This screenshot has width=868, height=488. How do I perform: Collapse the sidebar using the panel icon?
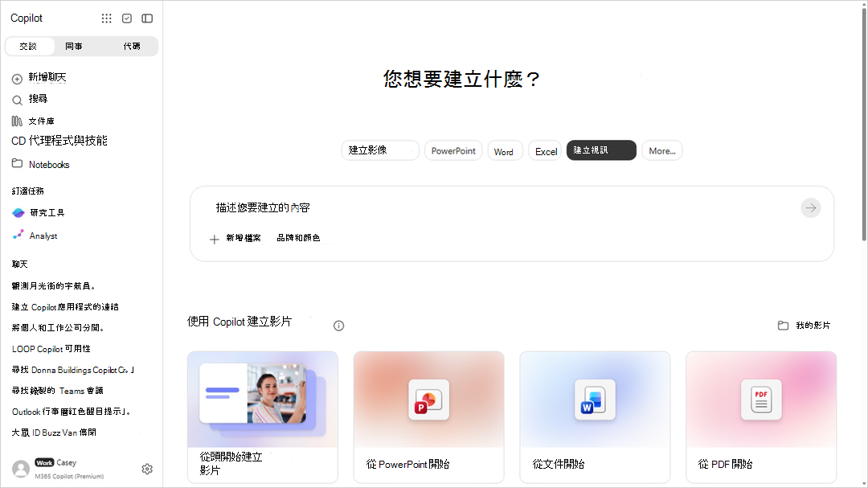tap(147, 18)
